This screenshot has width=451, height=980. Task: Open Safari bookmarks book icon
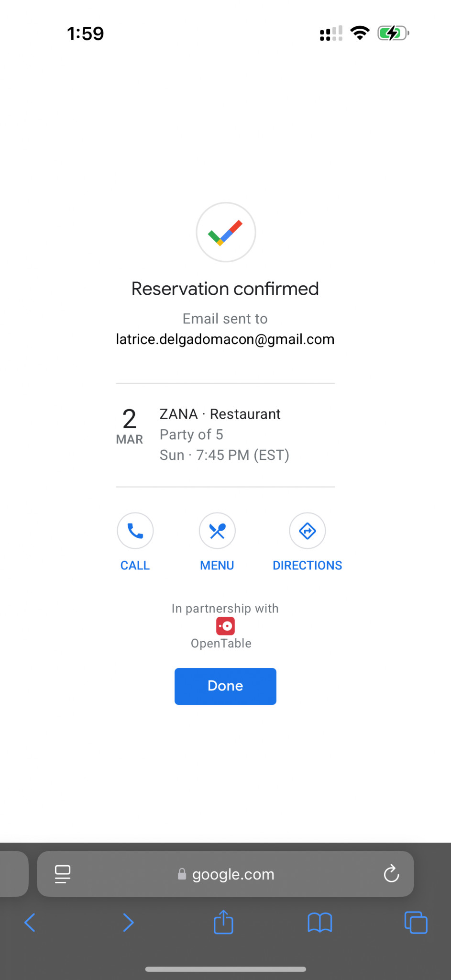click(x=319, y=922)
